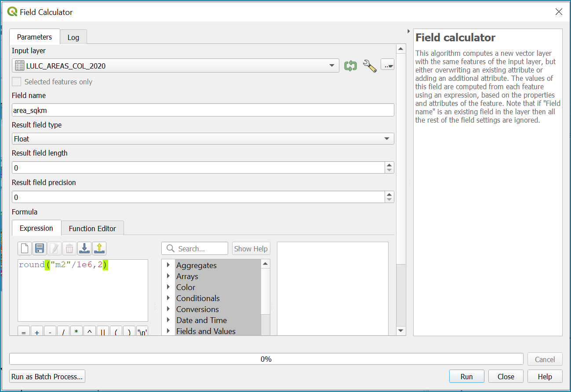Click the function Search box
Viewport: 571px width, 392px height.
tap(195, 248)
